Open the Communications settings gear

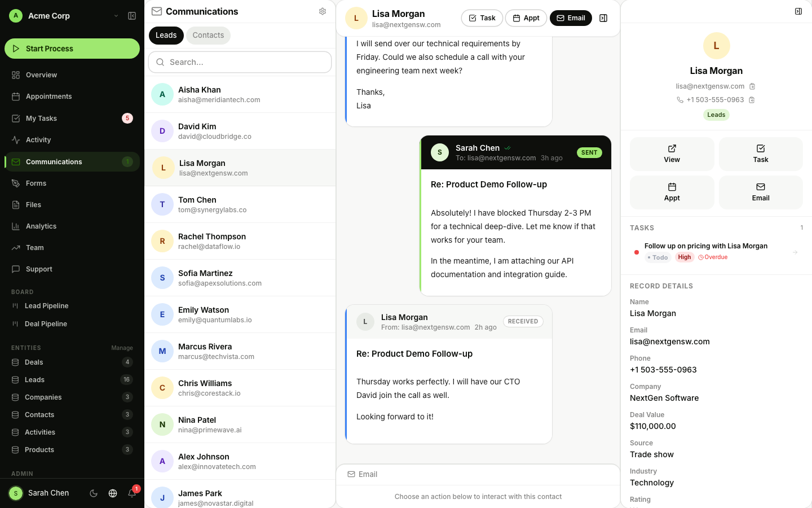coord(322,11)
